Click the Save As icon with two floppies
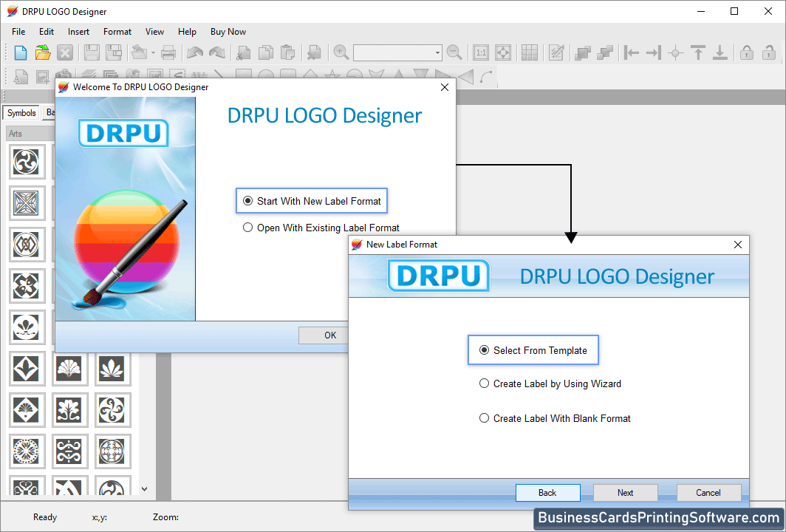This screenshot has height=532, width=786. (114, 52)
